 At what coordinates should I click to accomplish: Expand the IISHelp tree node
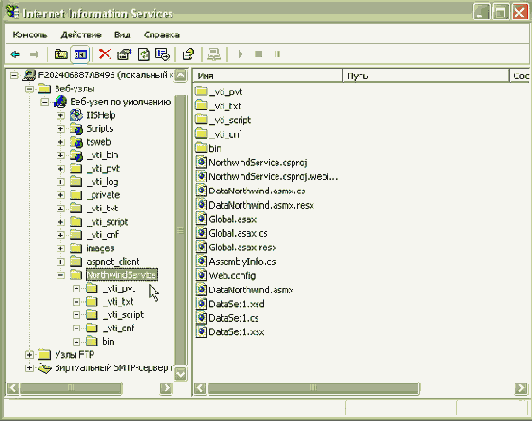[x=60, y=115]
